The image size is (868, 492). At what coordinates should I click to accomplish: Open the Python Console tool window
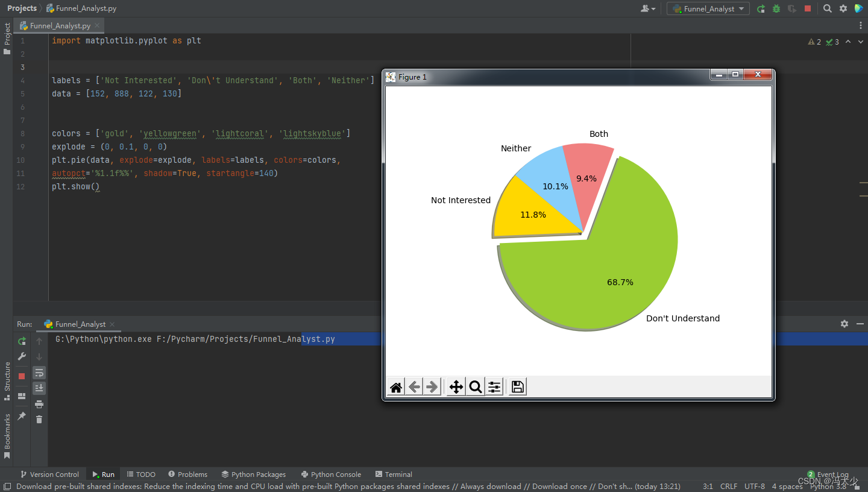[331, 475]
